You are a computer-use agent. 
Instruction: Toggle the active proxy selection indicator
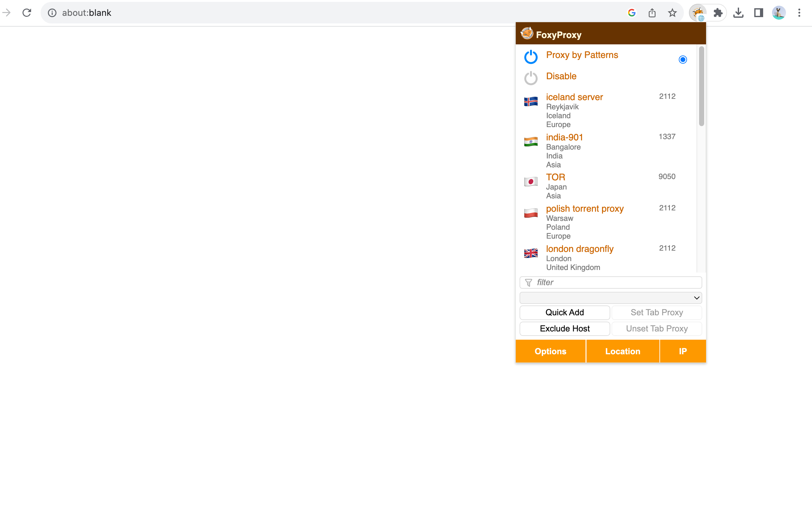(682, 60)
